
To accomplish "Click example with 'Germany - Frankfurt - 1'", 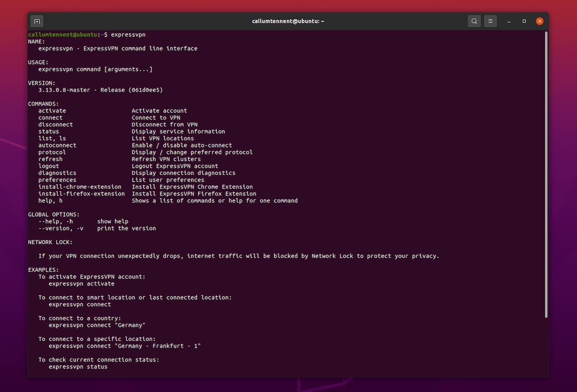I will (x=125, y=346).
